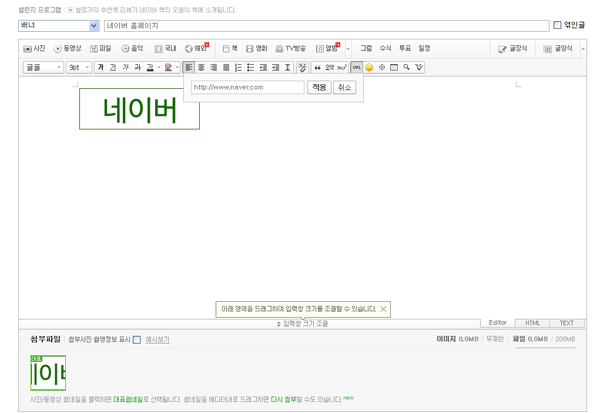Pick text highlight background color swatch
Image resolution: width=600 pixels, height=413 pixels.
click(168, 67)
